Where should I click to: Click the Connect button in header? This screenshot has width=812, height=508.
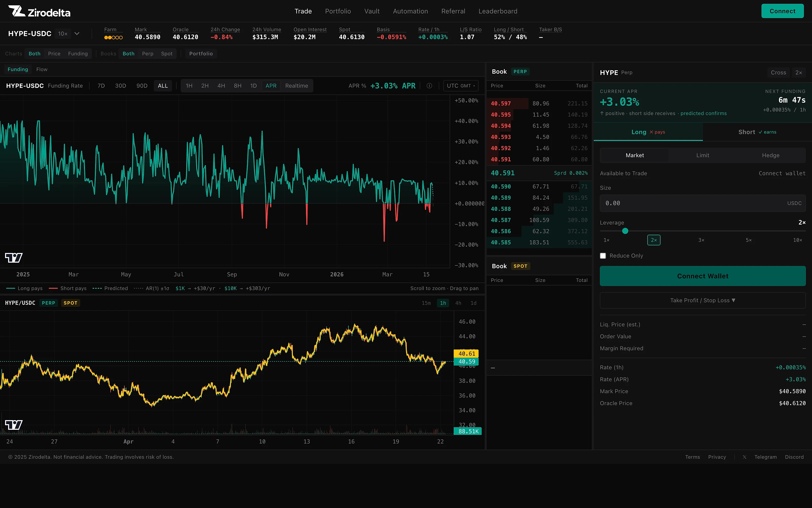point(783,11)
